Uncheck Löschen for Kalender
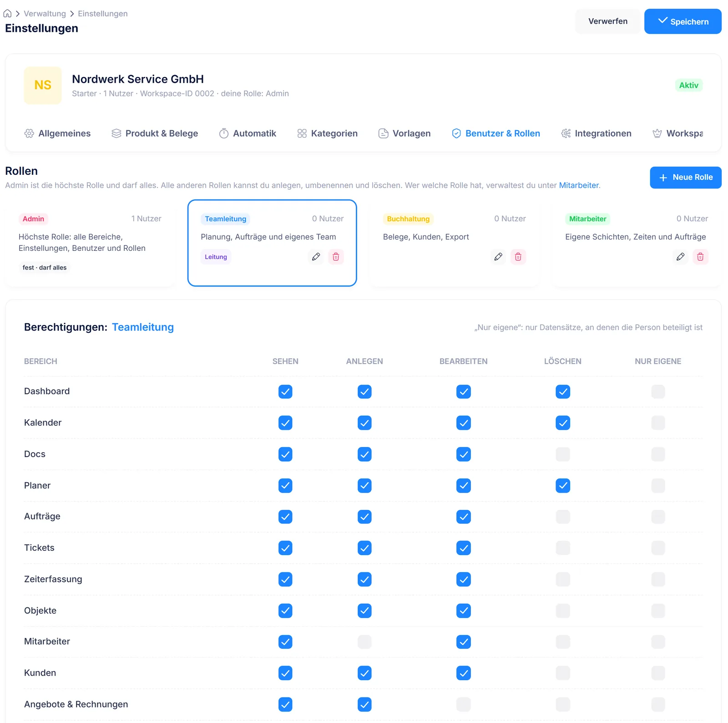This screenshot has width=728, height=723. coord(563,423)
